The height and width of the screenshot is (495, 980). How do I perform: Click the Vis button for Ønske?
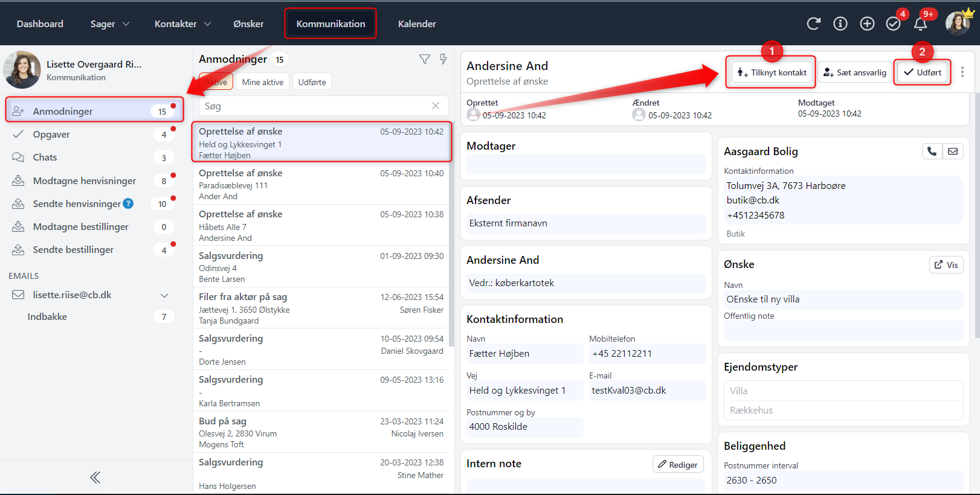(x=946, y=264)
